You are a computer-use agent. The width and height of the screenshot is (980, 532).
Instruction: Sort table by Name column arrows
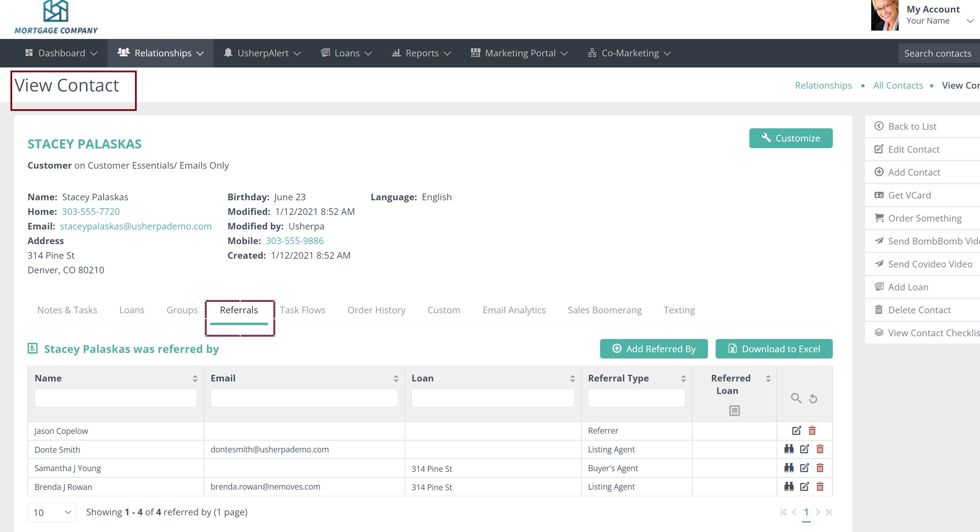click(x=195, y=378)
